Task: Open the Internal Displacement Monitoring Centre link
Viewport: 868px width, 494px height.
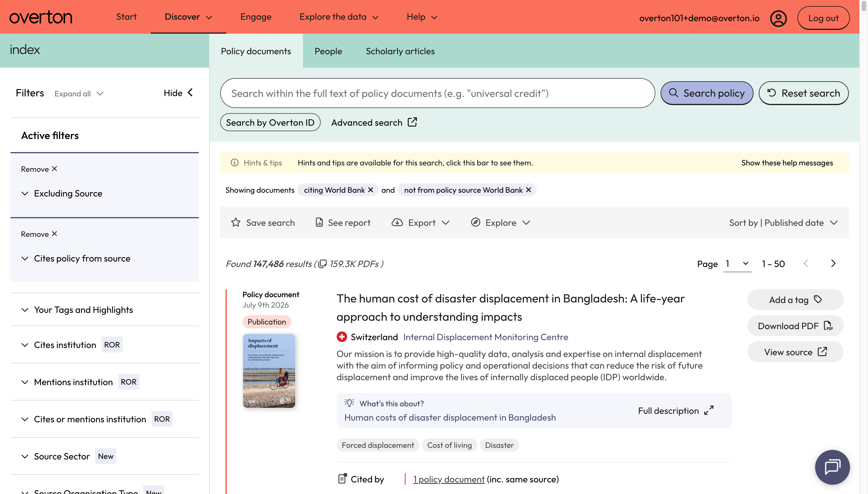Action: click(x=485, y=337)
